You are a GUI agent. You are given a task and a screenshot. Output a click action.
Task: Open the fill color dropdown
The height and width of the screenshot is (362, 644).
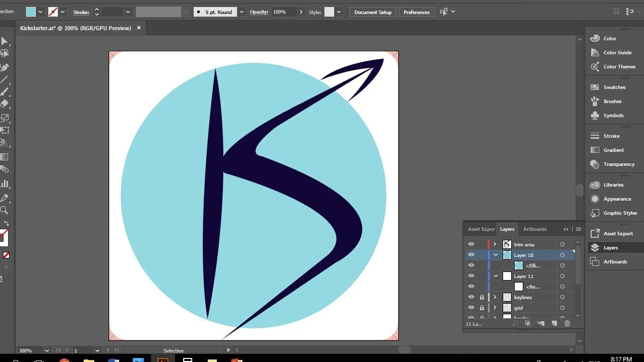[x=41, y=12]
